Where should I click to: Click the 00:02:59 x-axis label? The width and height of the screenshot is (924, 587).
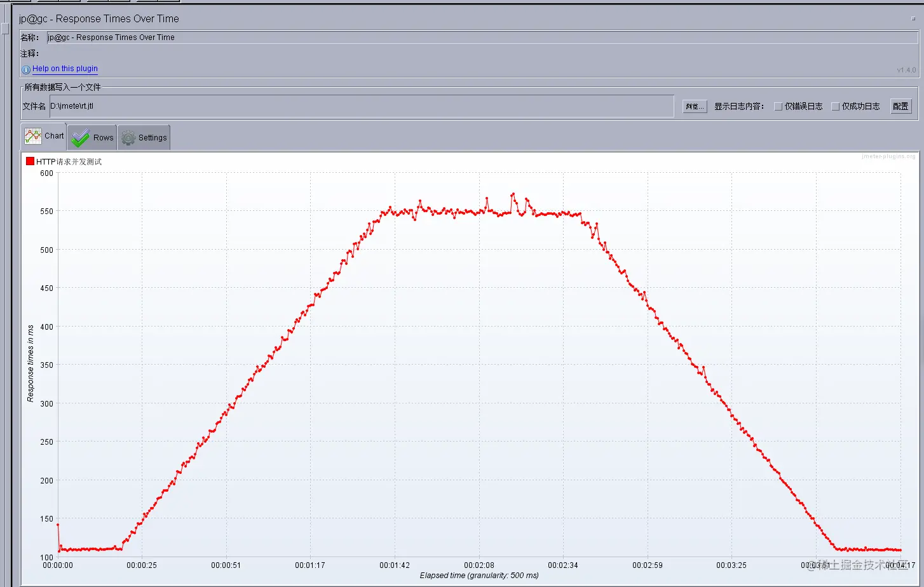tap(648, 565)
